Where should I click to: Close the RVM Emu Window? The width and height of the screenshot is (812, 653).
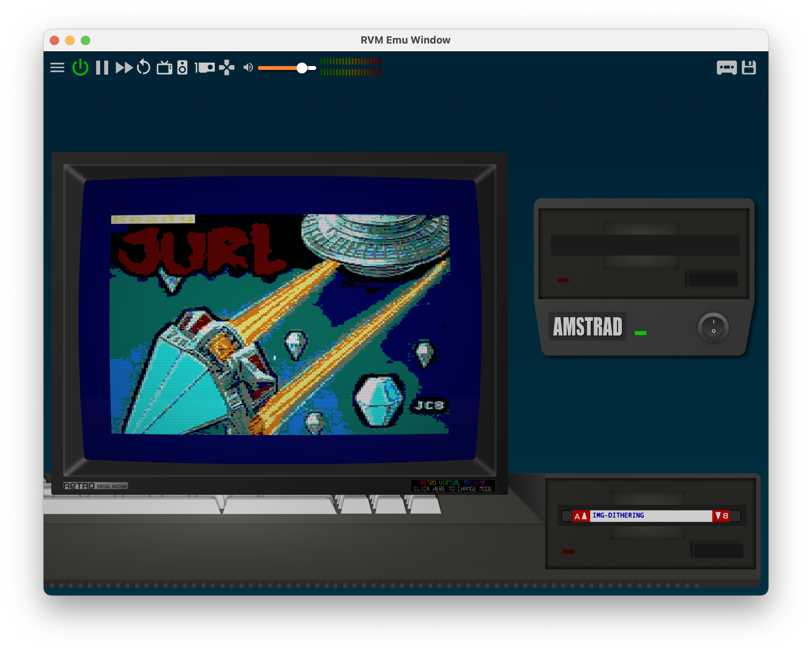pyautogui.click(x=54, y=40)
